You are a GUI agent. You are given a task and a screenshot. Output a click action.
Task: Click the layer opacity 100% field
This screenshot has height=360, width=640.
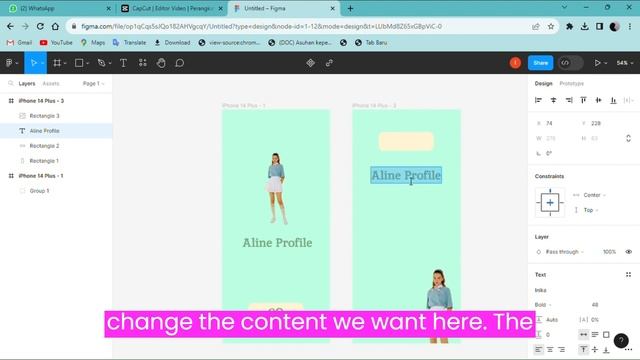coord(609,252)
